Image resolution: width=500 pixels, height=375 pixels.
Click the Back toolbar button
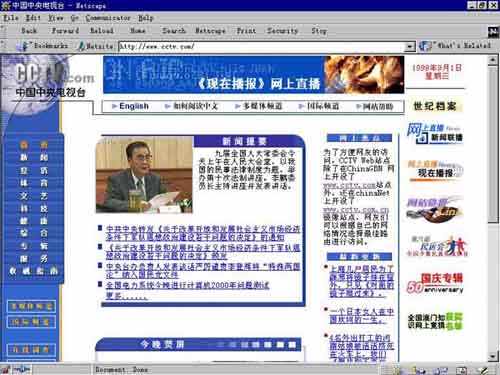29,31
